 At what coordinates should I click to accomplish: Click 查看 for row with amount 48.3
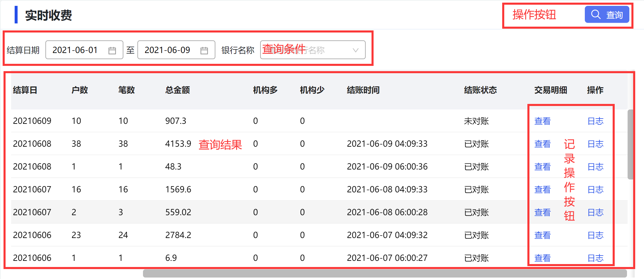coord(542,167)
